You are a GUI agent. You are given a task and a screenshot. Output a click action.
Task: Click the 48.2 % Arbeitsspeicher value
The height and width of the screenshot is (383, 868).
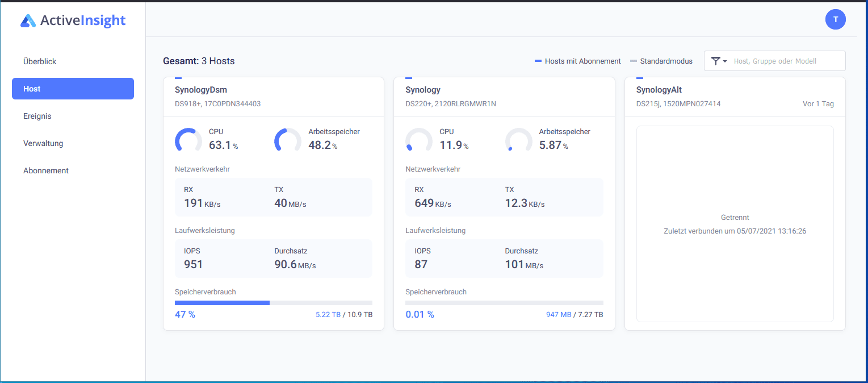pyautogui.click(x=323, y=145)
